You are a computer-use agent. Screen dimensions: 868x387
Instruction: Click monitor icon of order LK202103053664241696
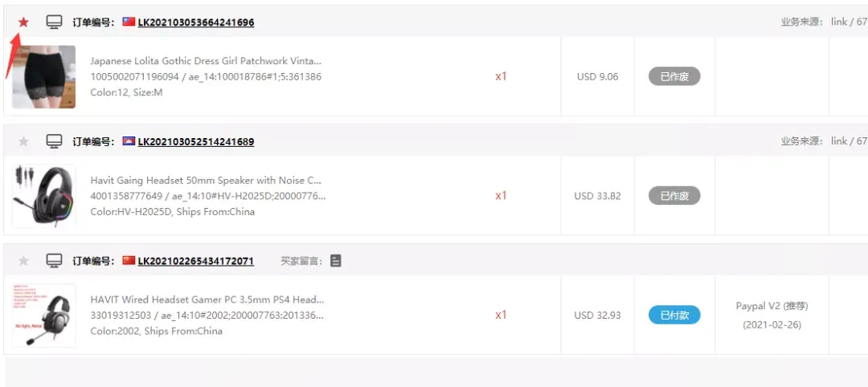coord(54,22)
